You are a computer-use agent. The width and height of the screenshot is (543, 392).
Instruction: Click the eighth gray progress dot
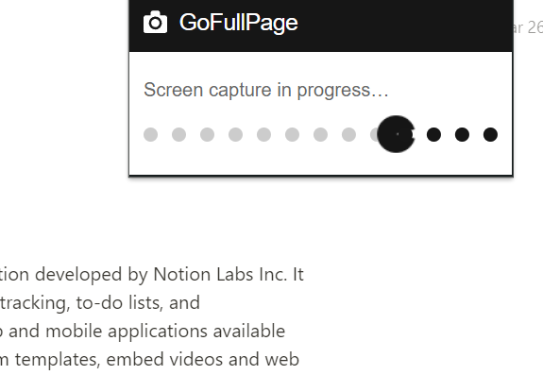coord(348,135)
